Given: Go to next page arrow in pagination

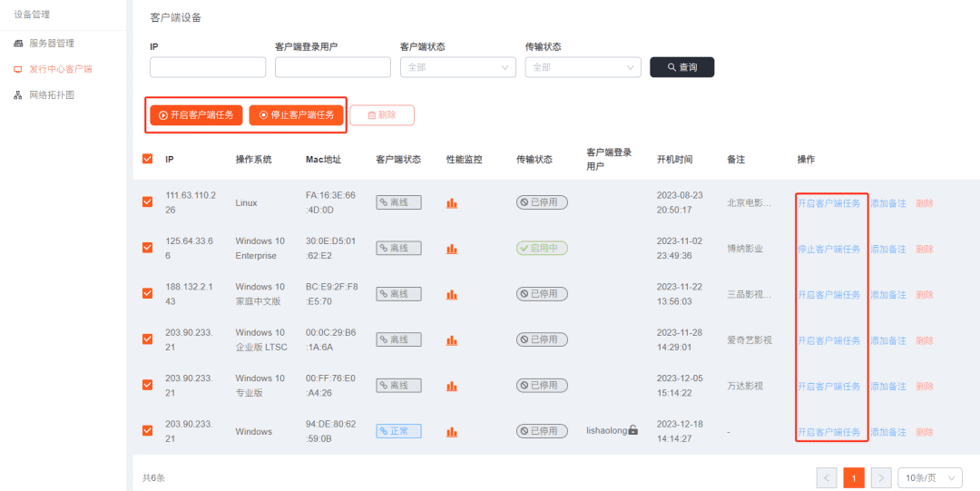Looking at the screenshot, I should click(881, 478).
